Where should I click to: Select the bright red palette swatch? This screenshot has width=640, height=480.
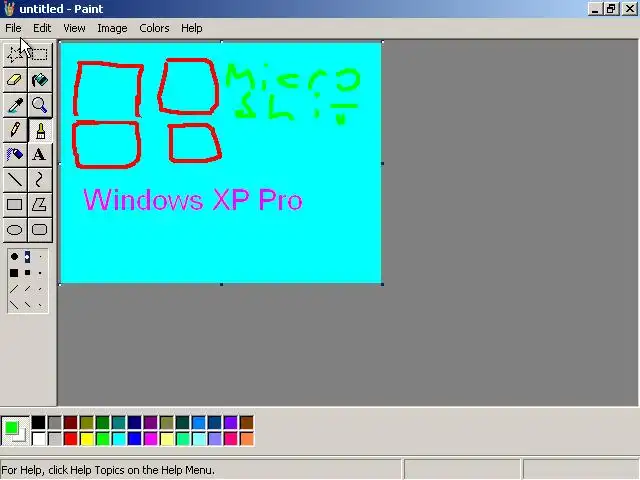[x=71, y=439]
